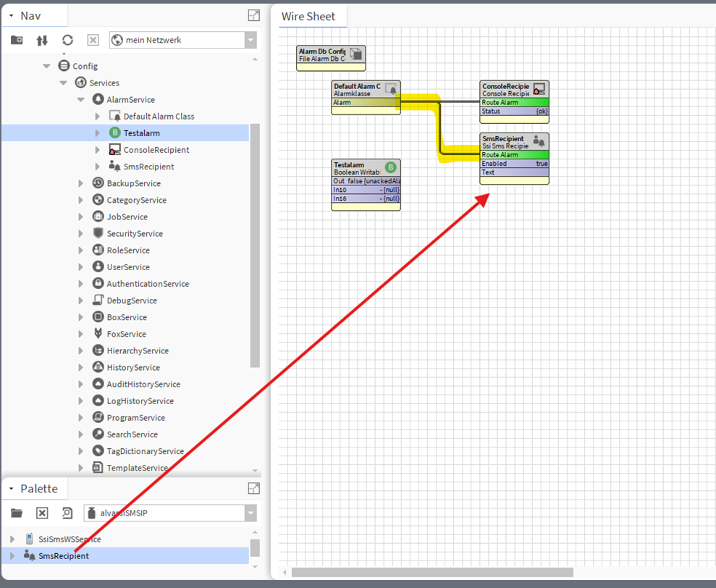
Task: Click the FoxService fox icon
Action: [98, 334]
